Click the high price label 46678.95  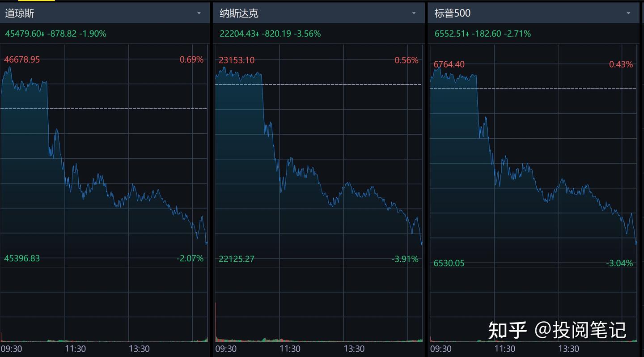click(21, 59)
